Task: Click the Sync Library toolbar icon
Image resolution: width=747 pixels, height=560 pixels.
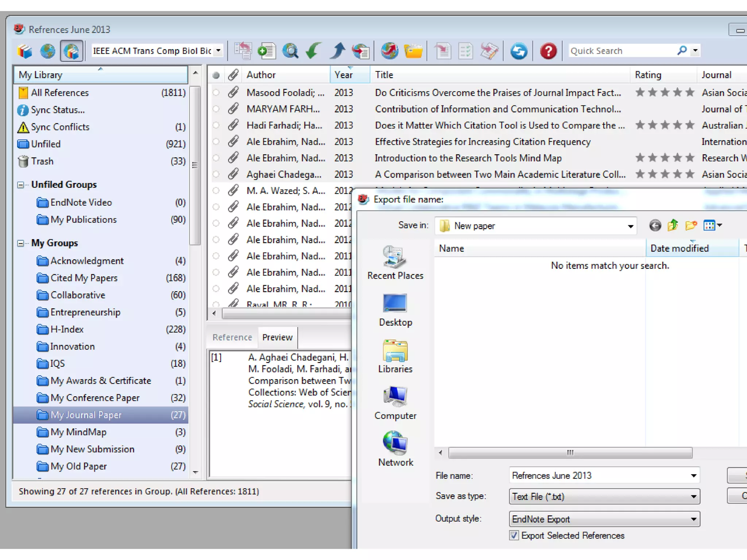Action: point(518,51)
